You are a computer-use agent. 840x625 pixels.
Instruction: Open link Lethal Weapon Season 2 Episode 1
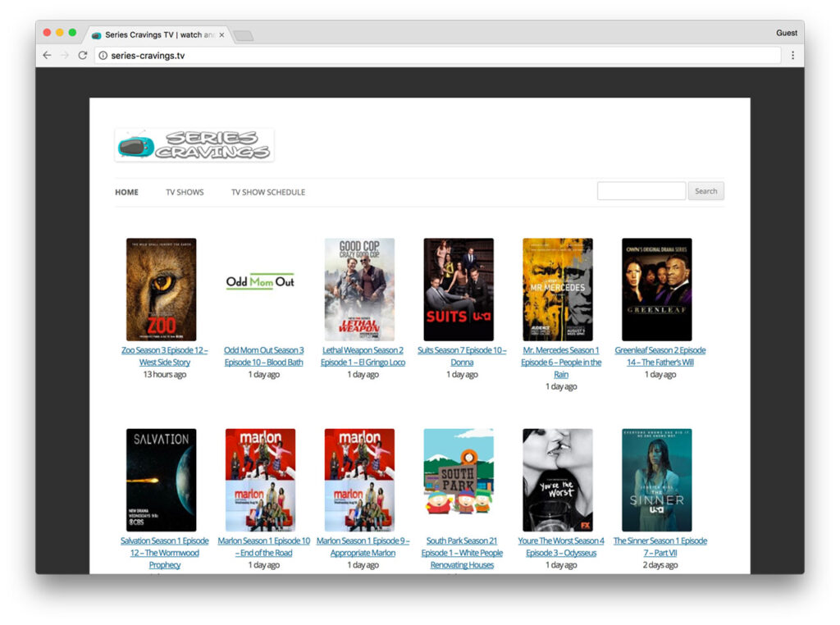coord(363,356)
